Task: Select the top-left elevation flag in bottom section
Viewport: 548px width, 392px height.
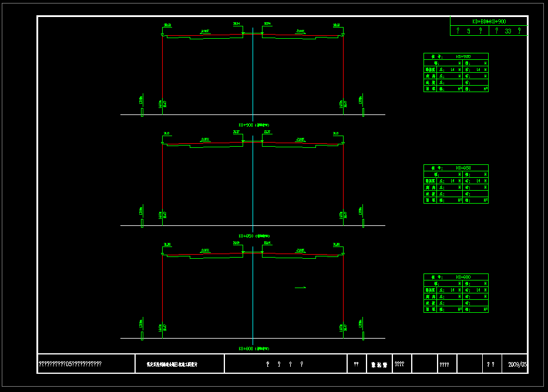Action: coord(167,244)
